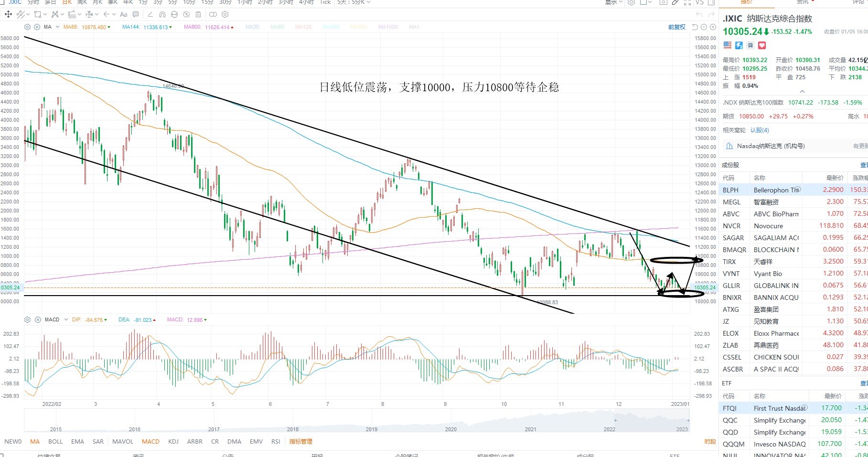Activate the magnet snap drawing icon
The image size is (868, 457).
pyautogui.click(x=162, y=14)
